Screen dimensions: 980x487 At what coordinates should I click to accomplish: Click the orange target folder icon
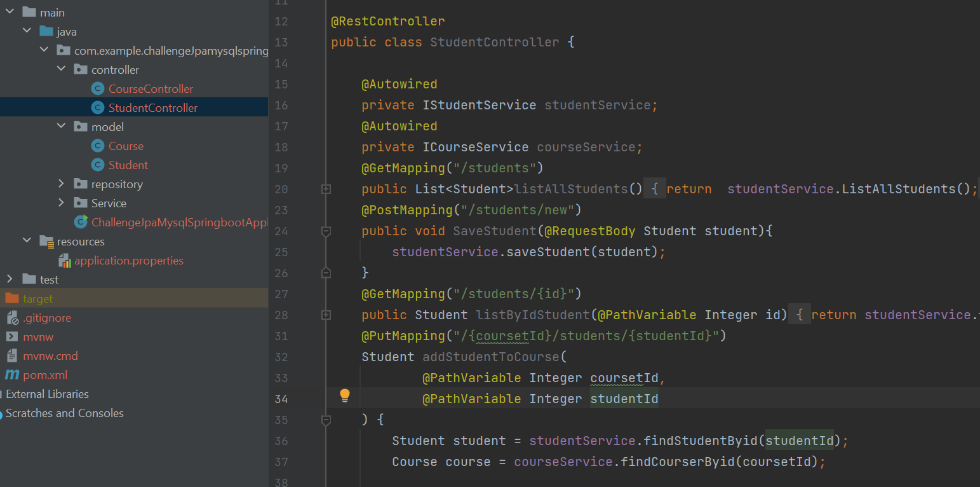click(12, 299)
